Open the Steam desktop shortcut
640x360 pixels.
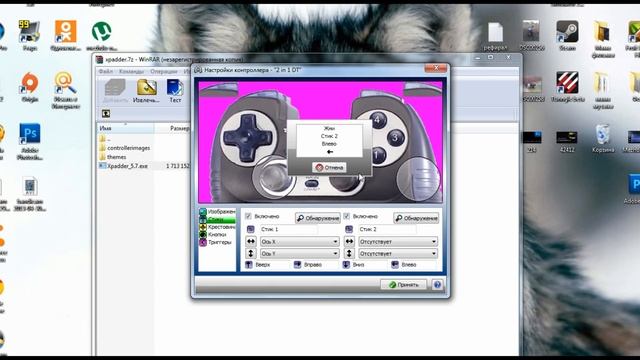click(567, 36)
